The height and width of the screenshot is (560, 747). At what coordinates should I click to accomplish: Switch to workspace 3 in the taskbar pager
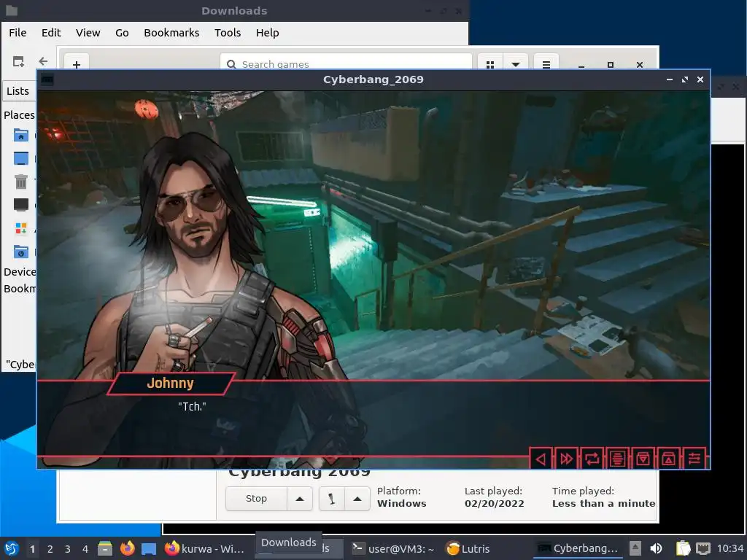(68, 549)
